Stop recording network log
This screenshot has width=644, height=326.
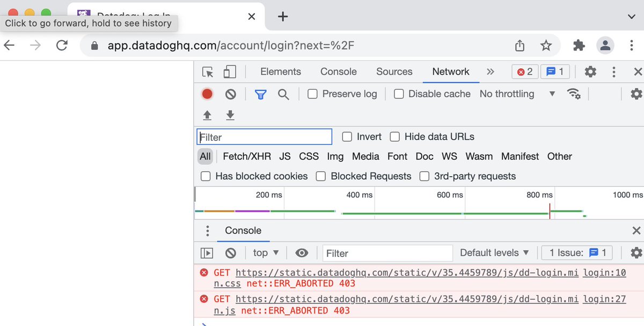(207, 94)
